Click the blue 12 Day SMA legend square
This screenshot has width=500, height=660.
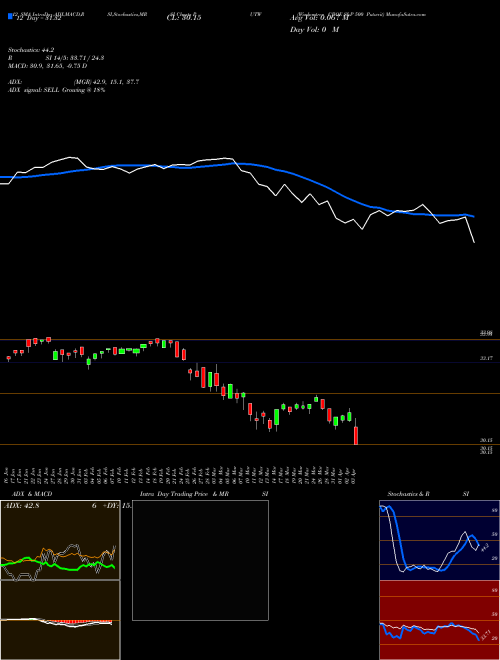pos(10,17)
